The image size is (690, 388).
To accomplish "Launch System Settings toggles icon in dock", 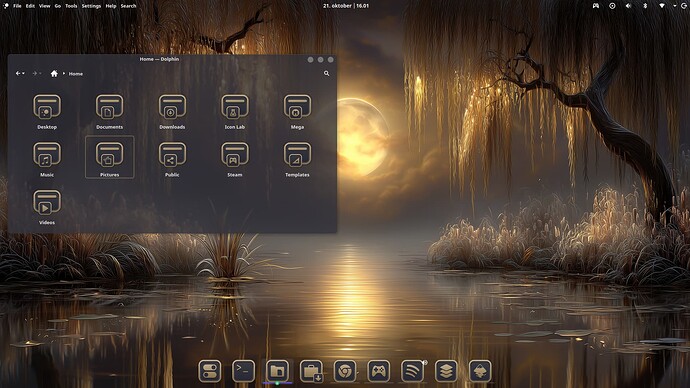I will pyautogui.click(x=210, y=371).
